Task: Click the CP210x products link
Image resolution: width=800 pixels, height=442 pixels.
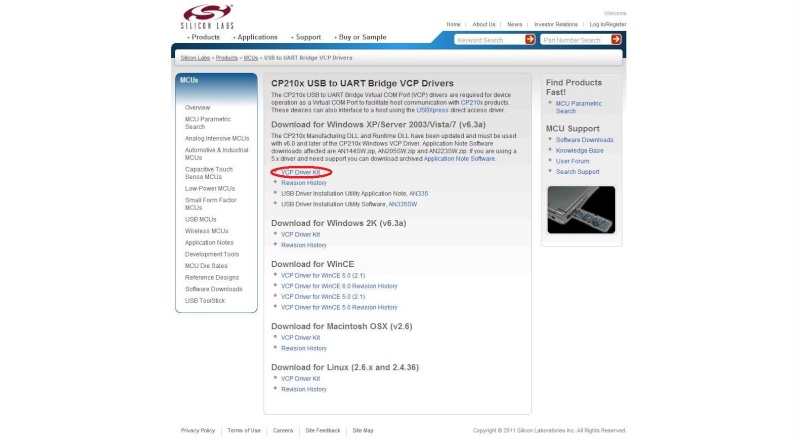Action: coord(471,103)
